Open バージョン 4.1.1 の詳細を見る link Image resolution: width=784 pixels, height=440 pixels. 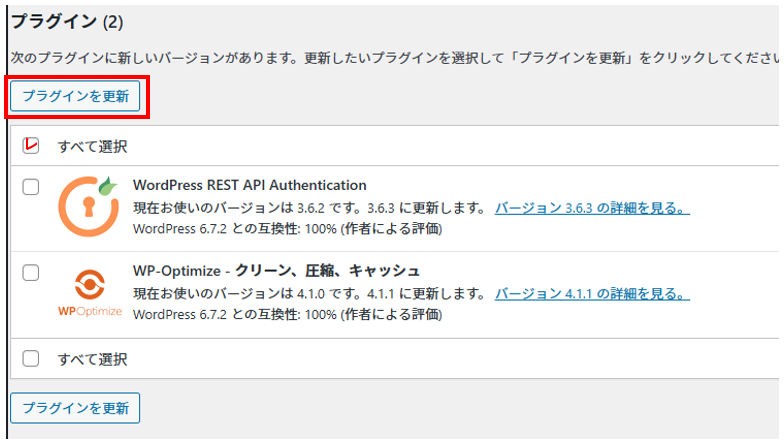(x=592, y=294)
